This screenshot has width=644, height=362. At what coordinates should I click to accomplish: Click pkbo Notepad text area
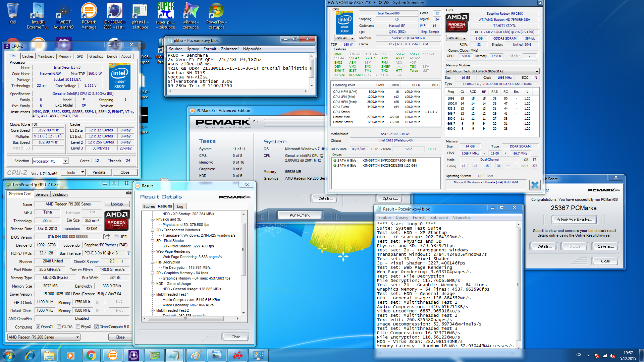tap(237, 71)
